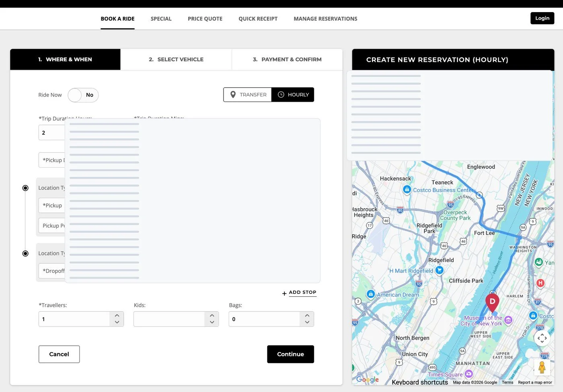Toggle the Ride Now switch
This screenshot has width=563, height=392.
click(83, 95)
